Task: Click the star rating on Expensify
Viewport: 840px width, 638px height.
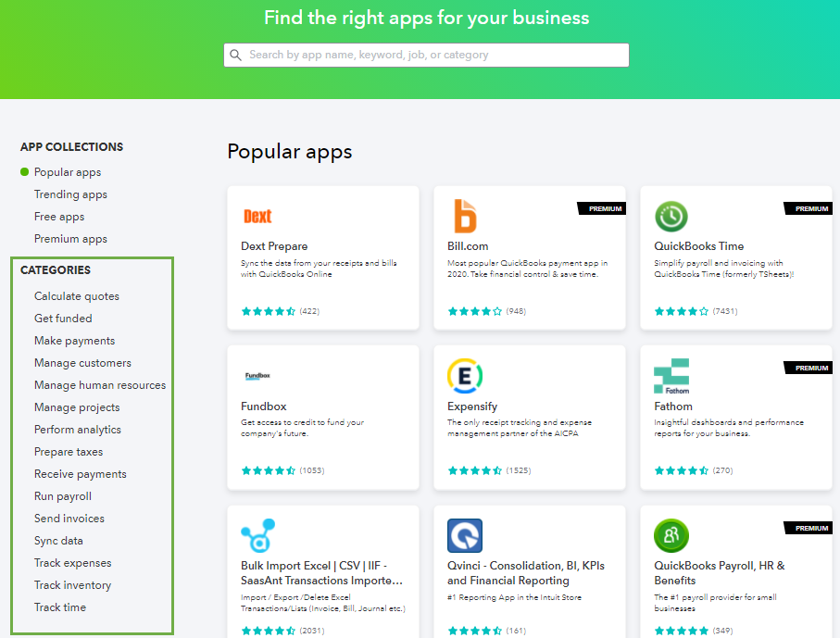Action: [475, 471]
